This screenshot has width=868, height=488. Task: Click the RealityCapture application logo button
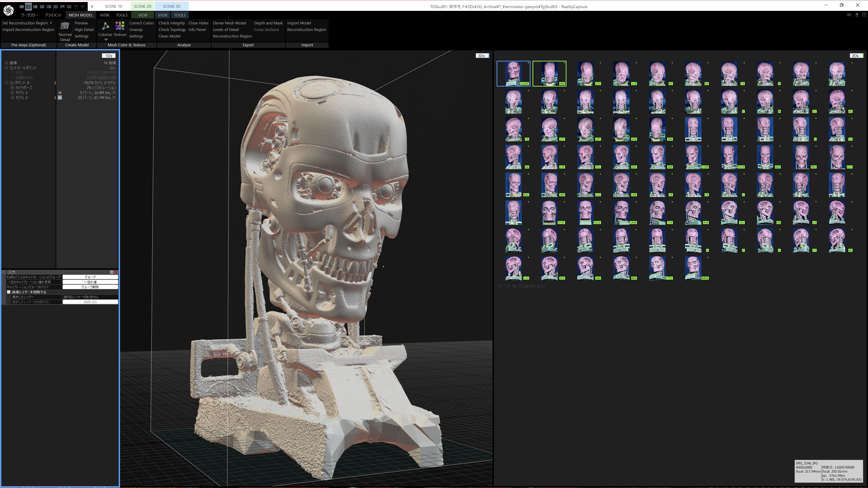(8, 10)
